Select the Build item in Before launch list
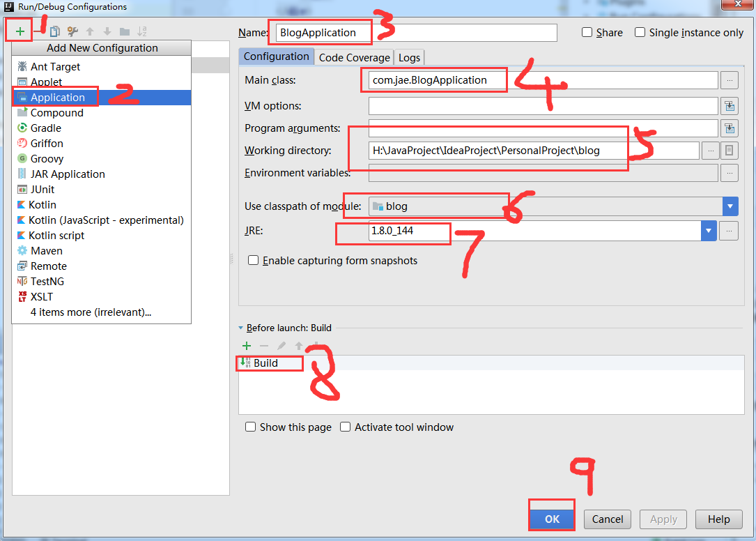Screen dimensions: 756x541 (491, 363)
